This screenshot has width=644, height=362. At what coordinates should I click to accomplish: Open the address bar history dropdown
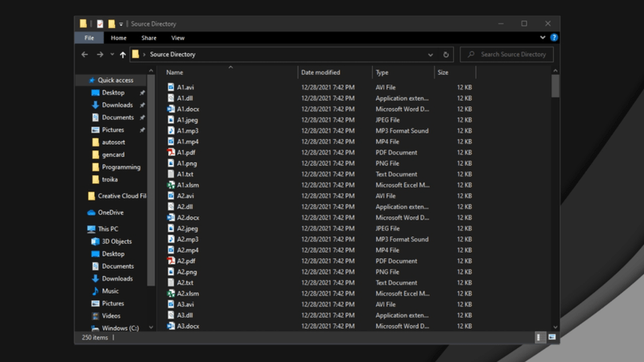(x=431, y=55)
